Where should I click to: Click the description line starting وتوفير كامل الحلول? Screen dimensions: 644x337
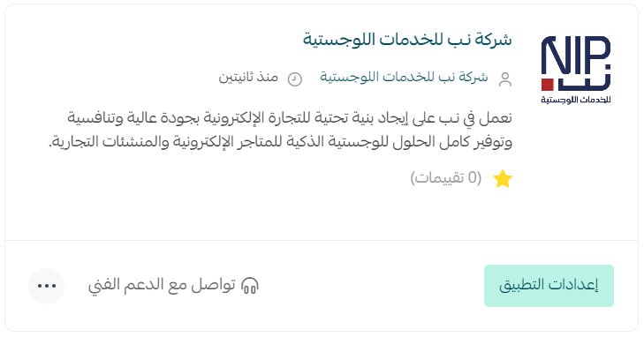point(281,142)
